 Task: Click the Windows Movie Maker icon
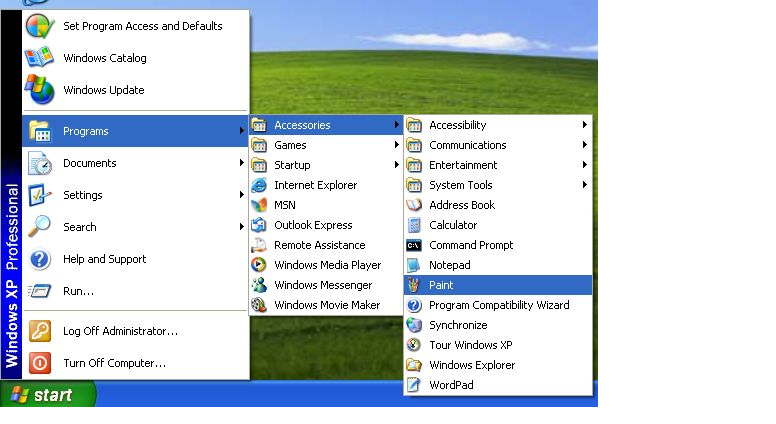point(259,305)
